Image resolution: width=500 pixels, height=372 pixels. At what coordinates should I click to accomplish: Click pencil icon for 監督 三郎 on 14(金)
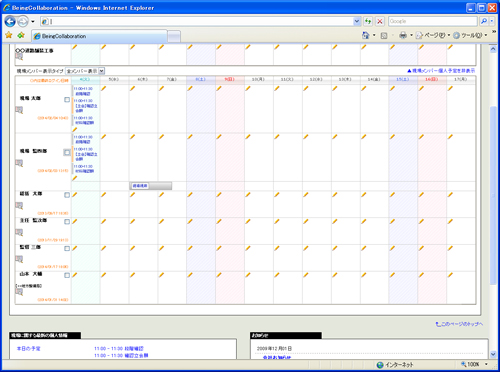tap(363, 248)
